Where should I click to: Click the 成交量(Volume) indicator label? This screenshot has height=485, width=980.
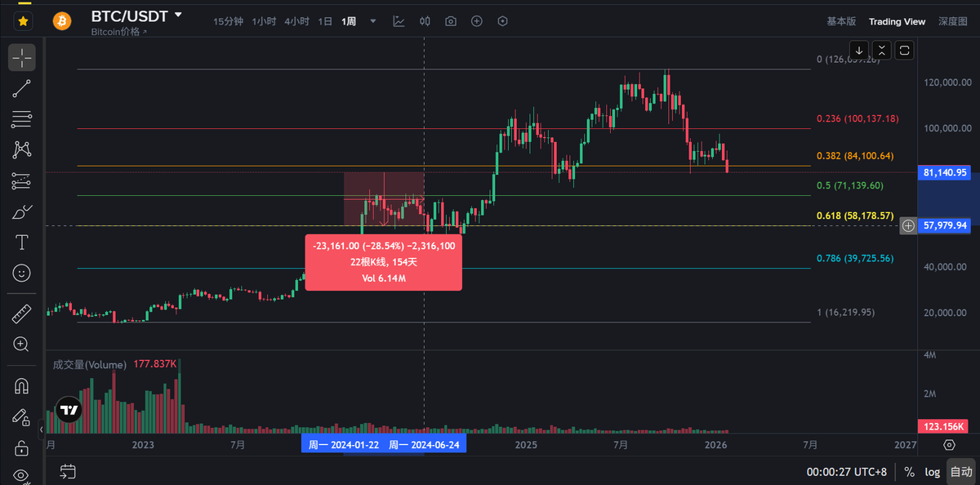[x=89, y=364]
